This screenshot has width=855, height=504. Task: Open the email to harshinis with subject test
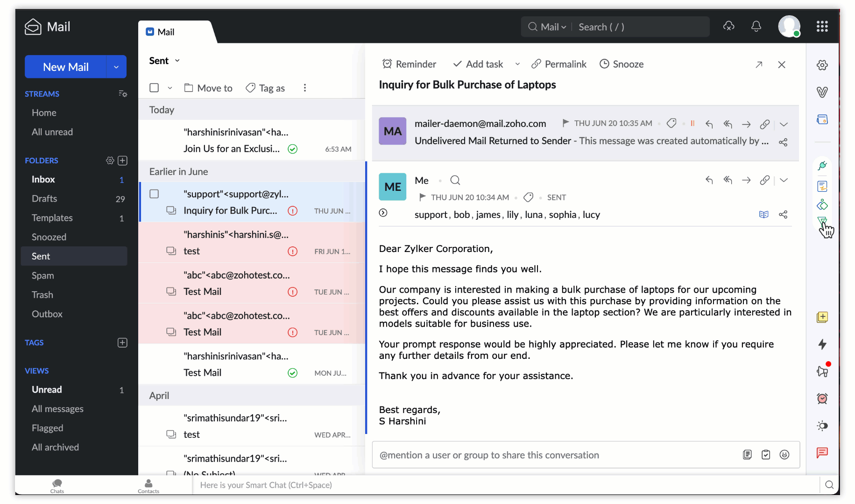[x=252, y=243]
